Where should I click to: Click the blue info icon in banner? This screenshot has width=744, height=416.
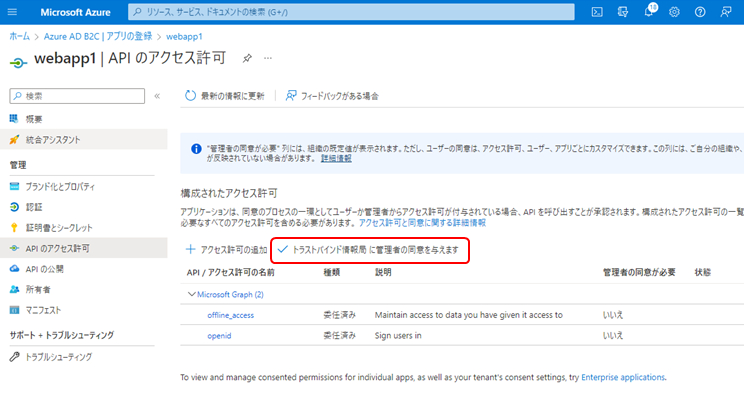196,149
